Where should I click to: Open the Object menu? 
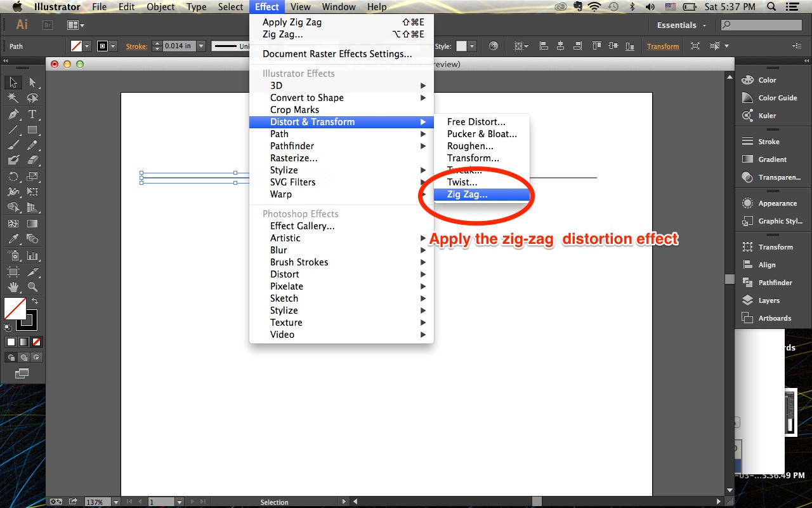[160, 7]
